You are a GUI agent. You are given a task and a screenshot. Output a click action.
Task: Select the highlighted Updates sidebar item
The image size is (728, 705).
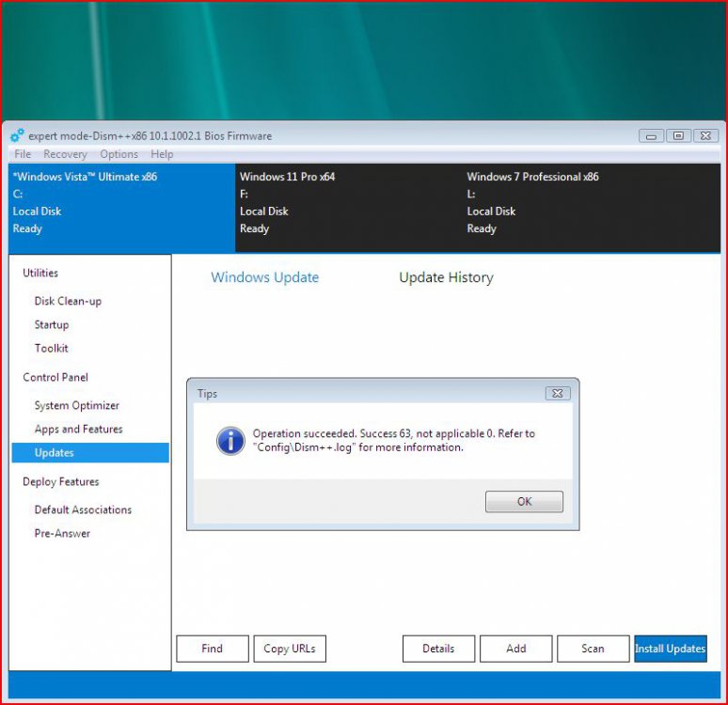pos(90,452)
